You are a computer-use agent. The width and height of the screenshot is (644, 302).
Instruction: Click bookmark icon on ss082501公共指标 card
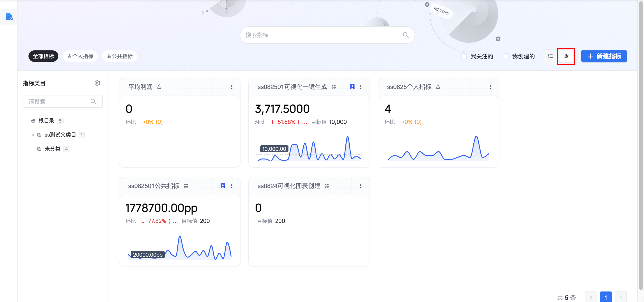[x=223, y=186]
